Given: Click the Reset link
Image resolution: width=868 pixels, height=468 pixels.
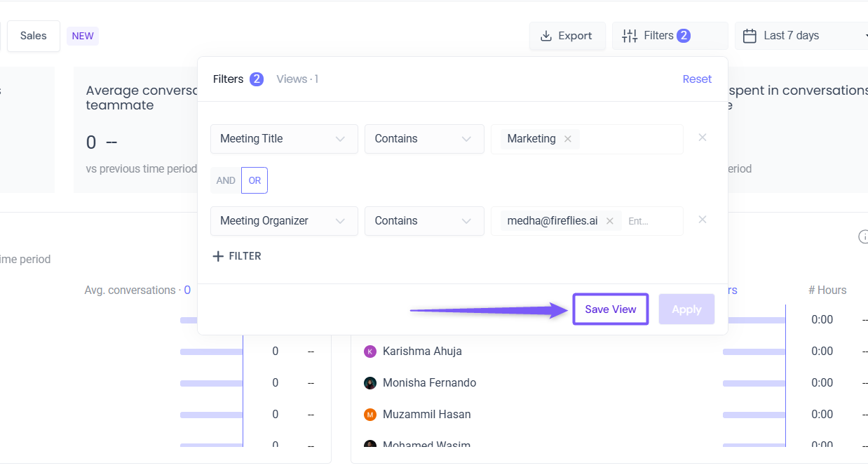Looking at the screenshot, I should click(x=697, y=79).
